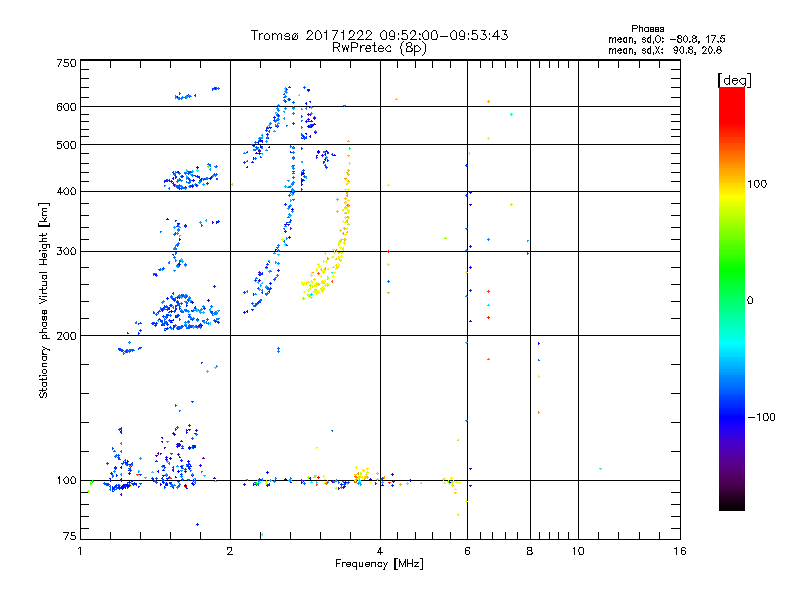
Task: Click the x-axis label '16'
Action: [680, 551]
